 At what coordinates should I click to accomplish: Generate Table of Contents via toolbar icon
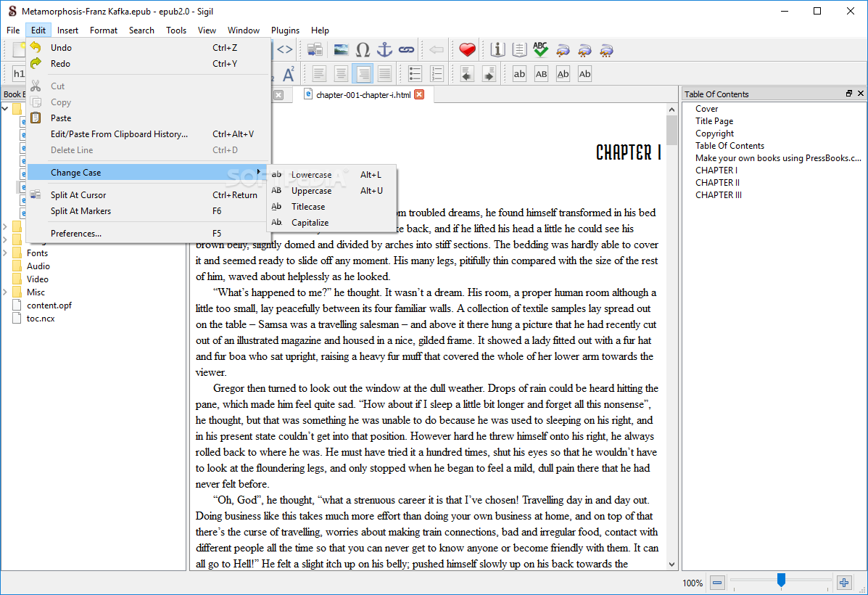(x=518, y=50)
